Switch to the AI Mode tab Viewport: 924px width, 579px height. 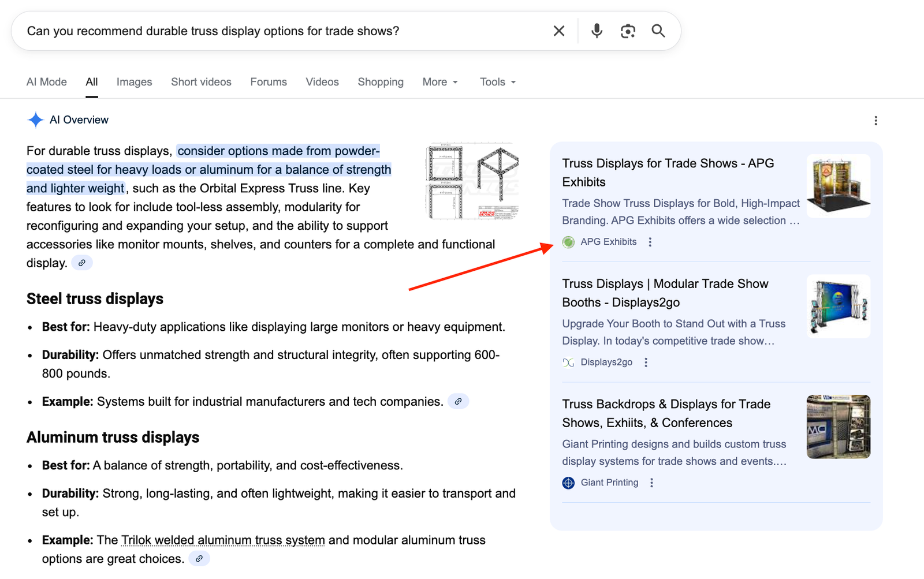tap(47, 82)
